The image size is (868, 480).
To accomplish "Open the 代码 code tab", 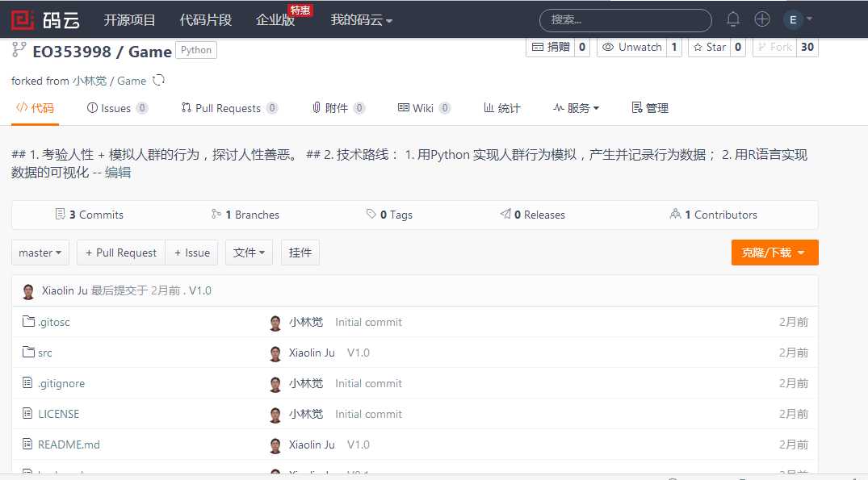I will (35, 108).
